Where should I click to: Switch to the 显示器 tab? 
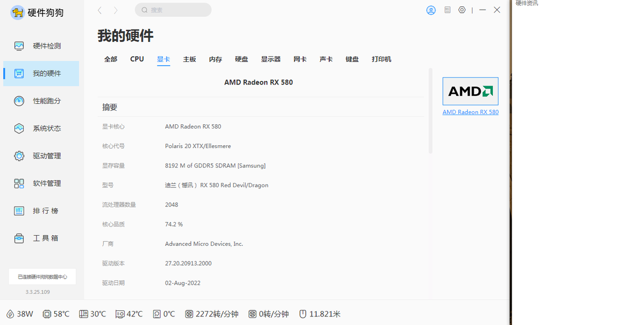point(270,59)
